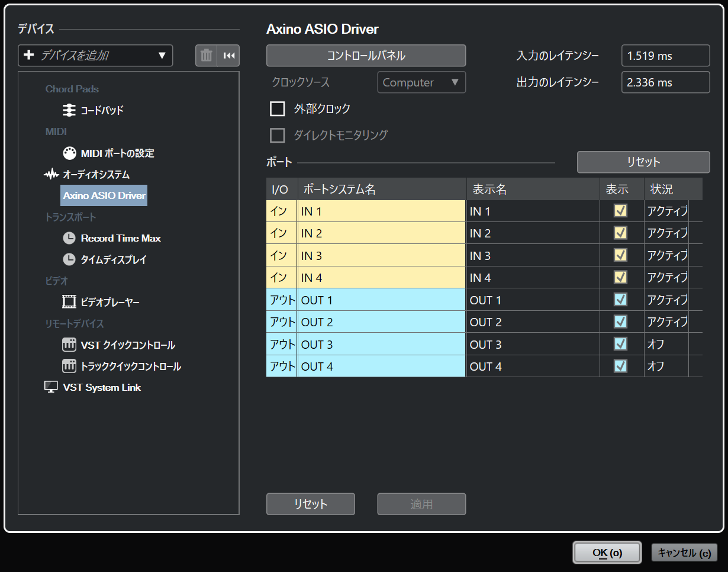The image size is (728, 572).
Task: Open the コントロールパネル button
Action: pyautogui.click(x=366, y=56)
